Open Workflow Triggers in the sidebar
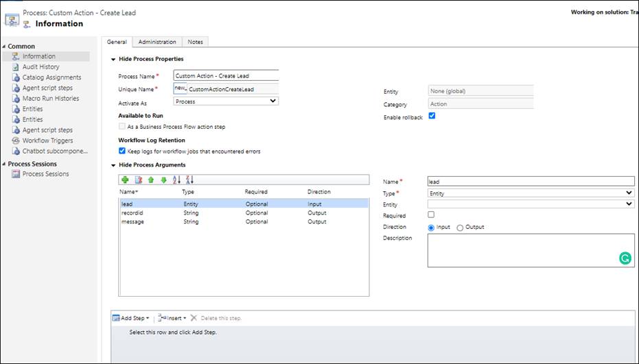 [x=49, y=141]
